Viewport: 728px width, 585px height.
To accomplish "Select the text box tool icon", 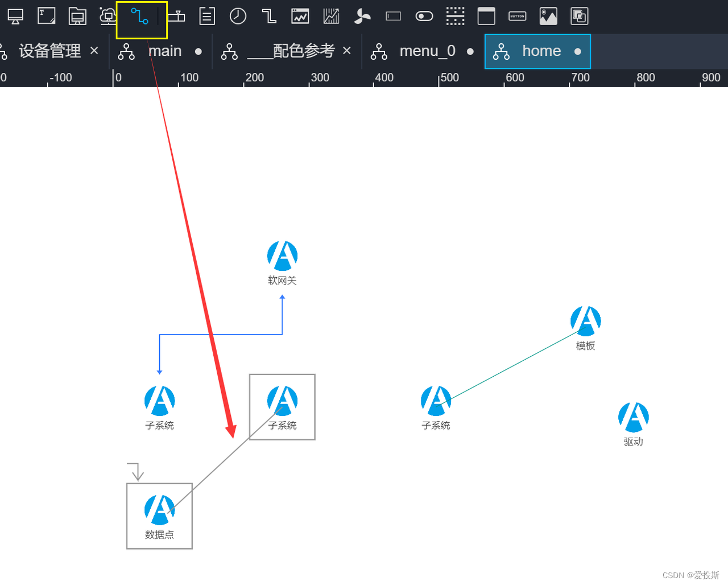I will click(47, 17).
